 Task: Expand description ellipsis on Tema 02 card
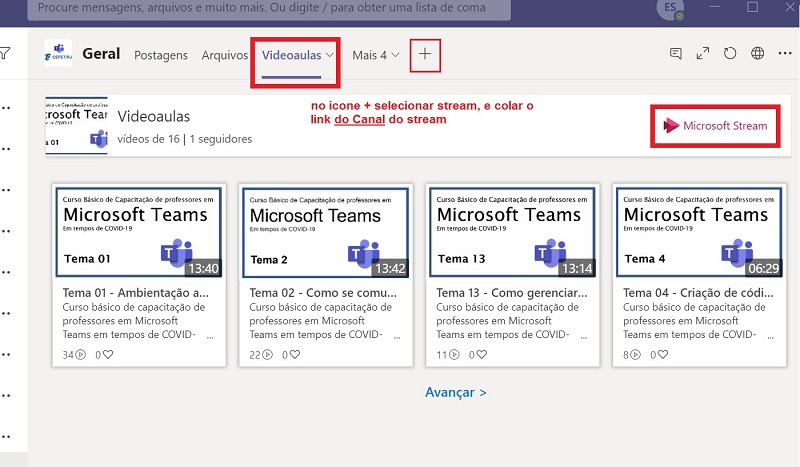[397, 337]
